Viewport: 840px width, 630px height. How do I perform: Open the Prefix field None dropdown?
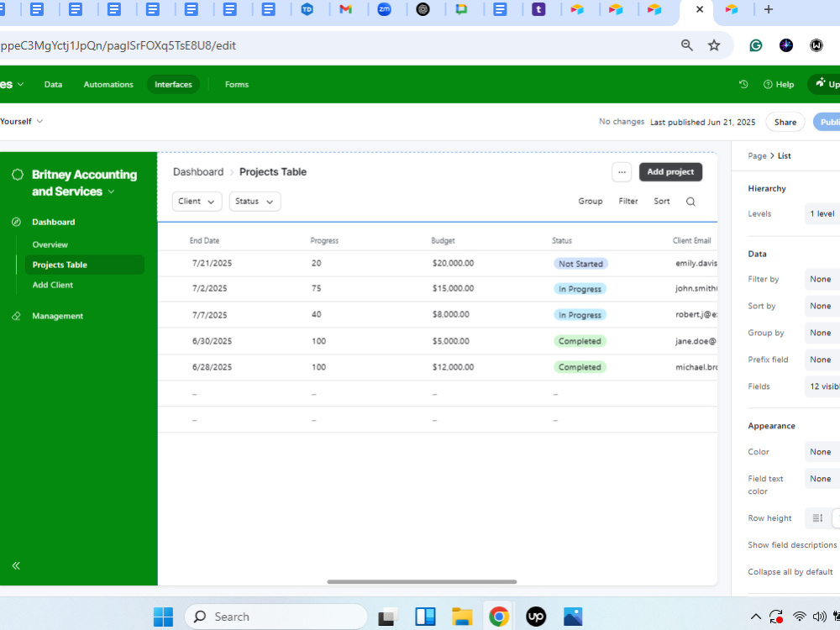coord(822,360)
